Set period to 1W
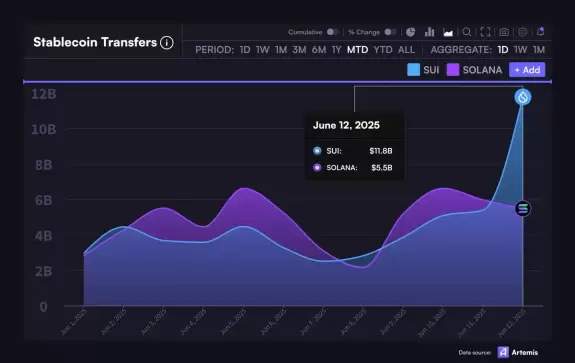 coord(263,50)
